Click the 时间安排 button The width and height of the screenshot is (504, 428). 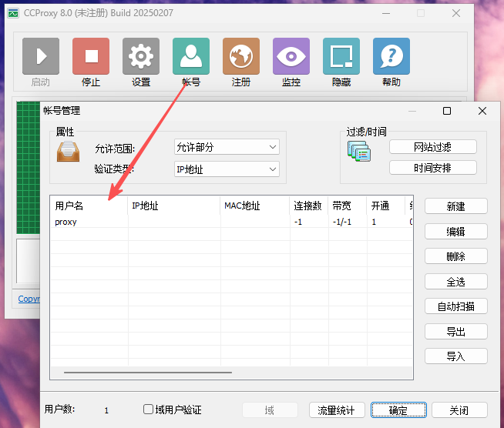[433, 168]
